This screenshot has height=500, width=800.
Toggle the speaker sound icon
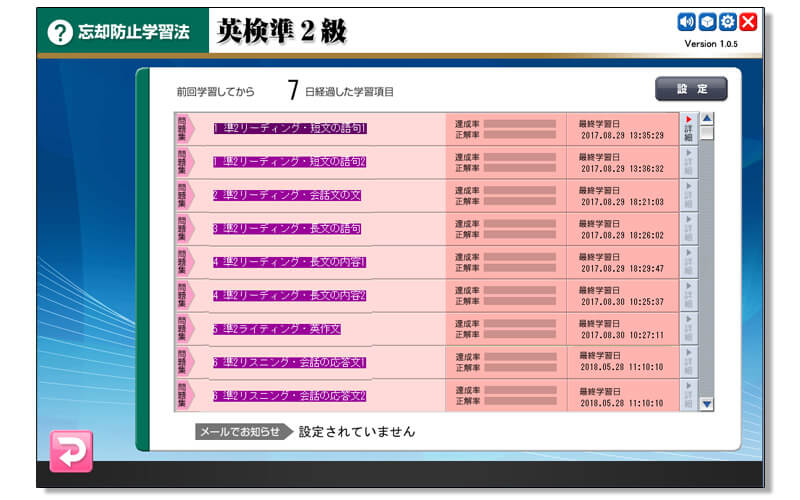tap(686, 22)
